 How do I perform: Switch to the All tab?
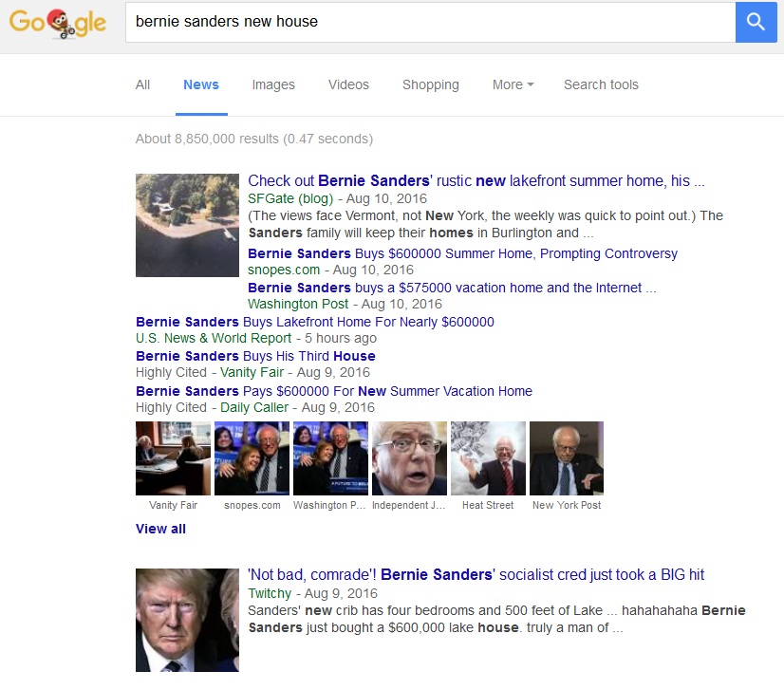[142, 84]
